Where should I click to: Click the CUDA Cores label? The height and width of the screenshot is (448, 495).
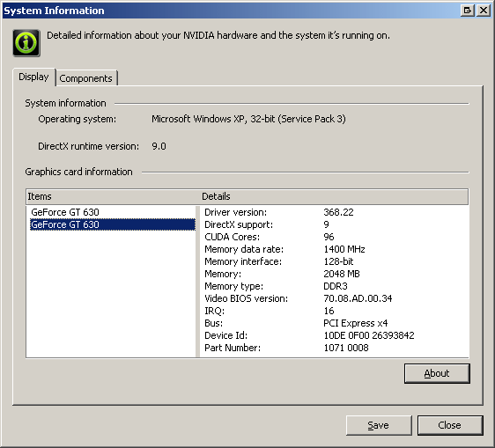point(232,237)
